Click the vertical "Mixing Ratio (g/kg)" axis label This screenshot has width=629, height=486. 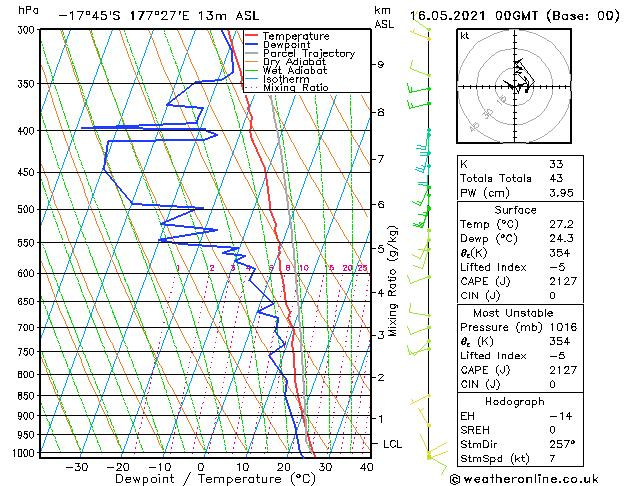click(393, 281)
